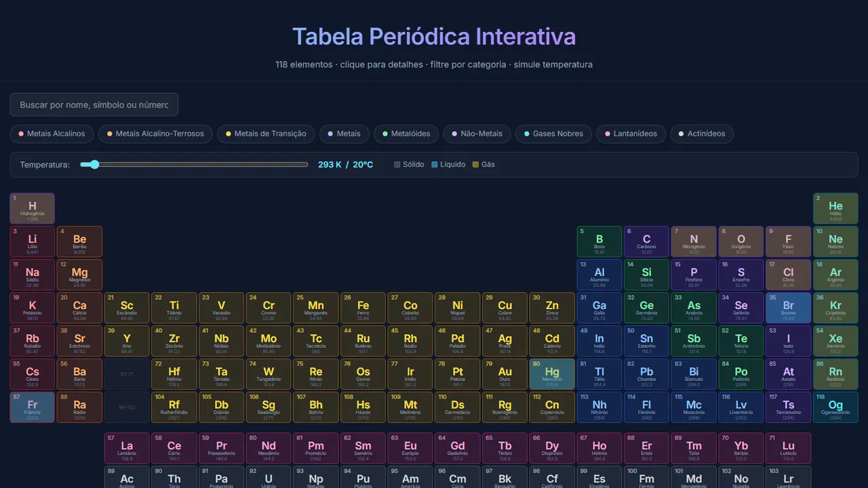Image resolution: width=868 pixels, height=488 pixels.
Task: Open the Bromo (Br) element tile
Action: (788, 308)
